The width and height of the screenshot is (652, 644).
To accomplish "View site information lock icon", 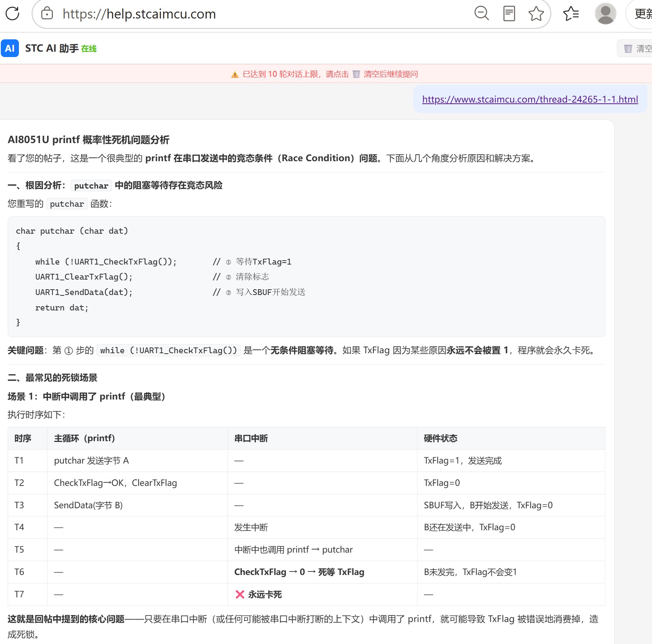I will 47,13.
